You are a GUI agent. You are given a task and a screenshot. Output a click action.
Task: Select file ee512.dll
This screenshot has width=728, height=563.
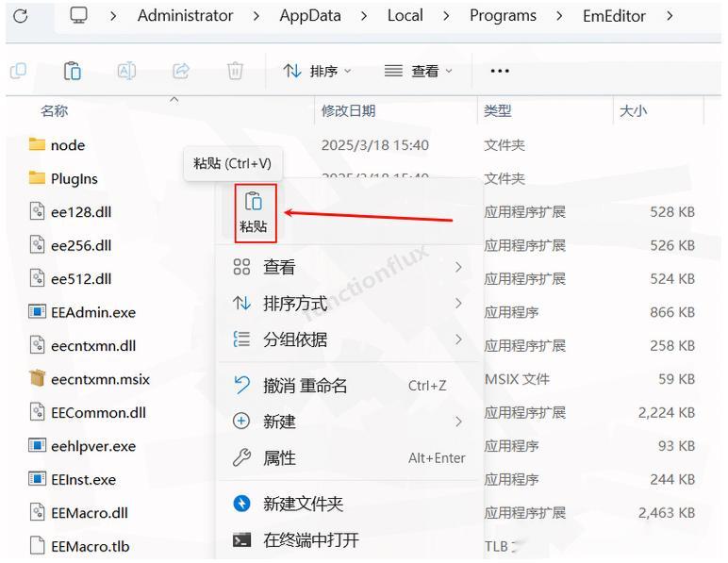(x=81, y=279)
